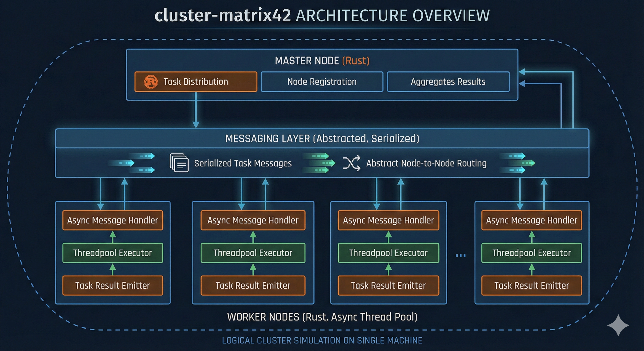
Task: Click the blue arrows left of Serialized Task Messages
Action: coord(132,163)
